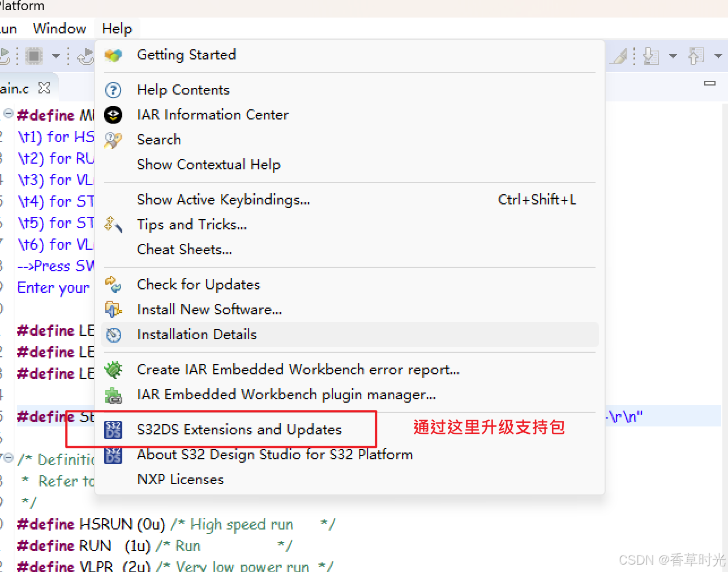Click the '#define HSRUN (0u)' code line
Viewport: 728px width, 572px height.
click(x=176, y=524)
